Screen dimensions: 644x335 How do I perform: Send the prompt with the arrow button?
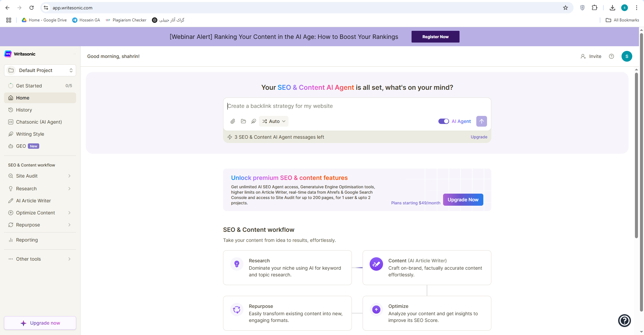[x=482, y=121]
